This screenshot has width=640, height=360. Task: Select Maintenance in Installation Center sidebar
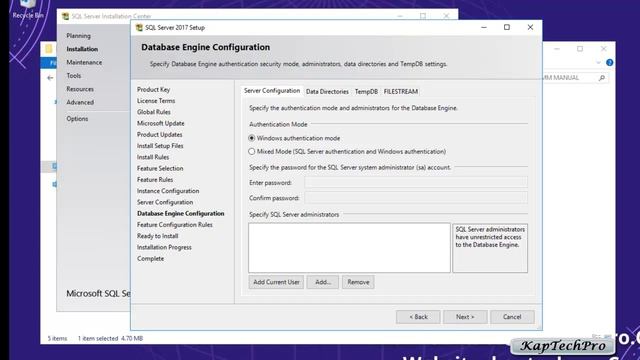click(x=84, y=62)
